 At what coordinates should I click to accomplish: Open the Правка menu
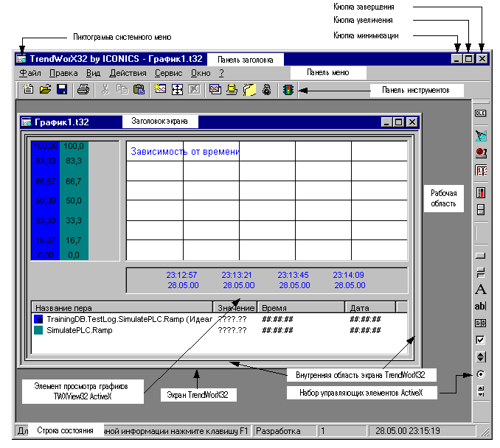click(63, 73)
